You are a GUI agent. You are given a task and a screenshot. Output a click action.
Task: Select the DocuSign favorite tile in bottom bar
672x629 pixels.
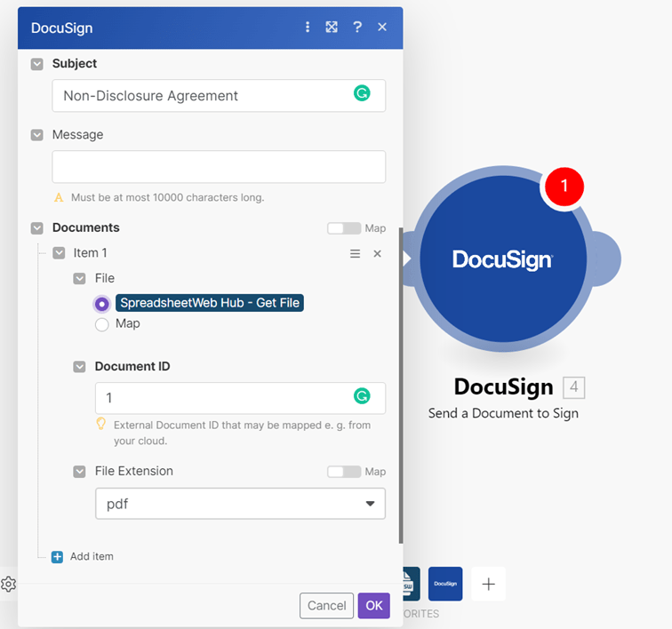[445, 584]
